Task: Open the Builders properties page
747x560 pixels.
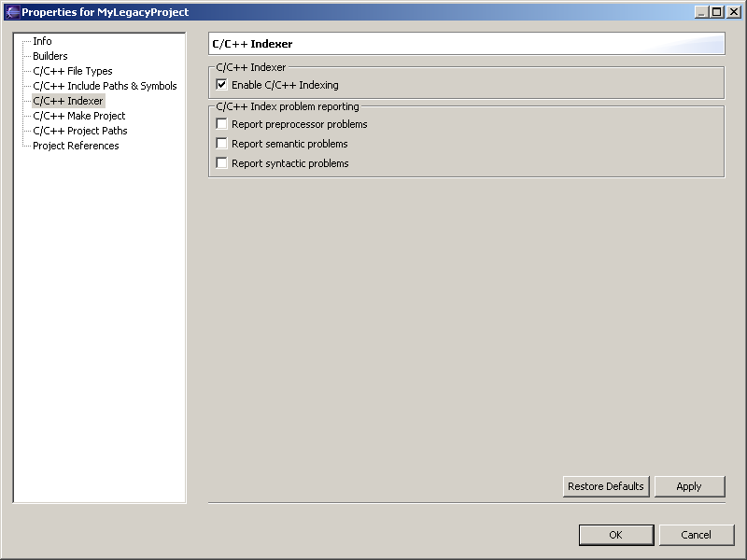Action: [x=49, y=56]
